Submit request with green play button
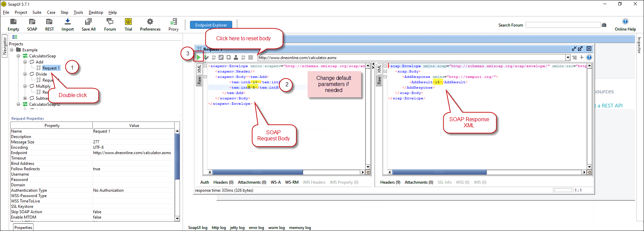 (x=199, y=57)
